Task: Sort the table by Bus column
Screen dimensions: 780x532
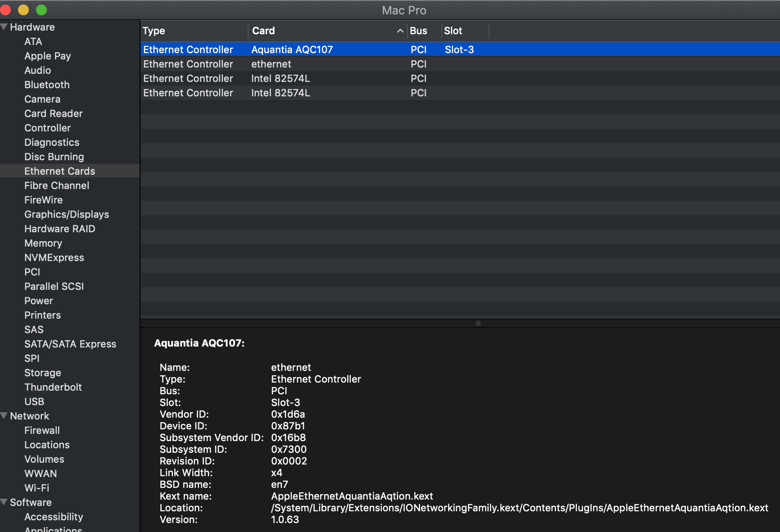Action: point(424,31)
